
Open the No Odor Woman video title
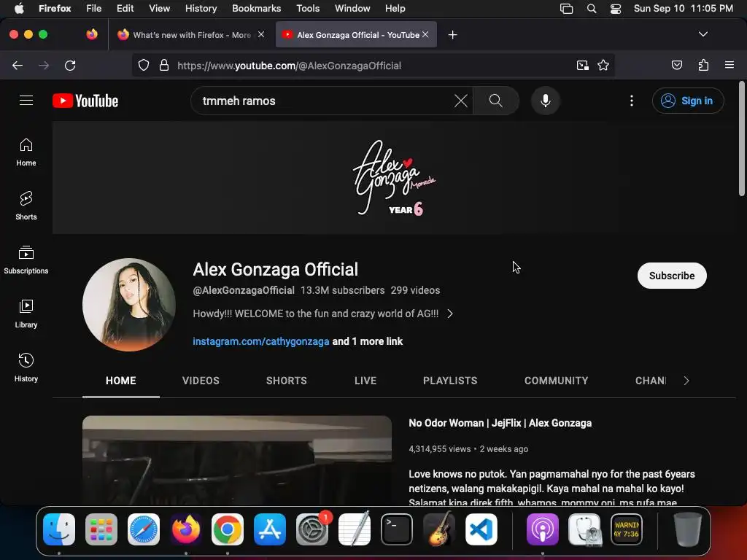click(500, 423)
